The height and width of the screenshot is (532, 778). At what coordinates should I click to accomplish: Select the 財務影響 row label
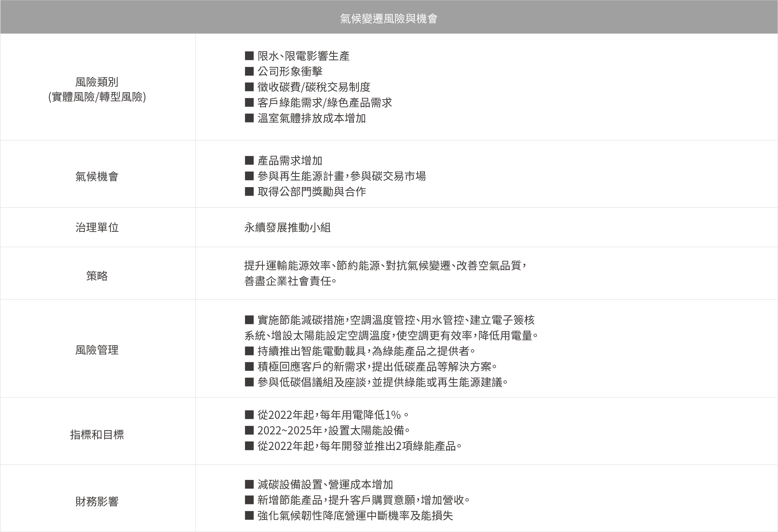(97, 502)
